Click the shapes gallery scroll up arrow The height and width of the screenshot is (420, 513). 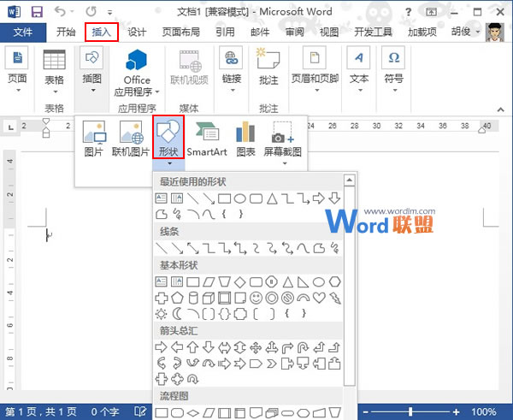[350, 180]
